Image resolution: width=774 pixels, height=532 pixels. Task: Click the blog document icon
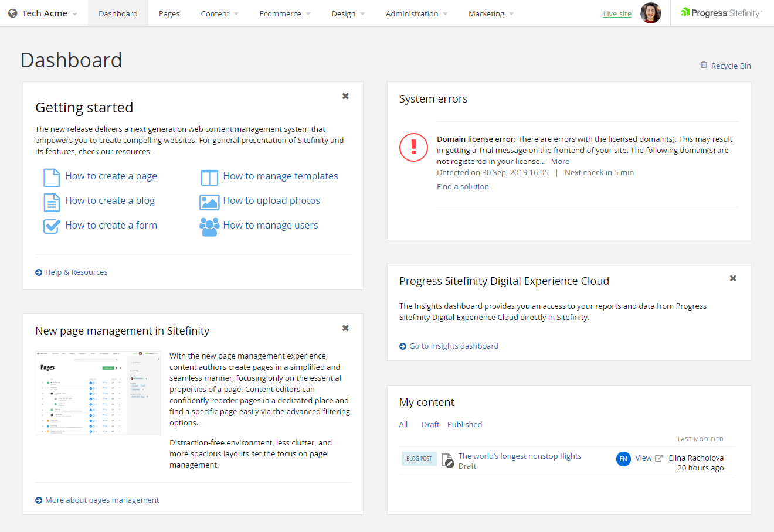point(52,202)
